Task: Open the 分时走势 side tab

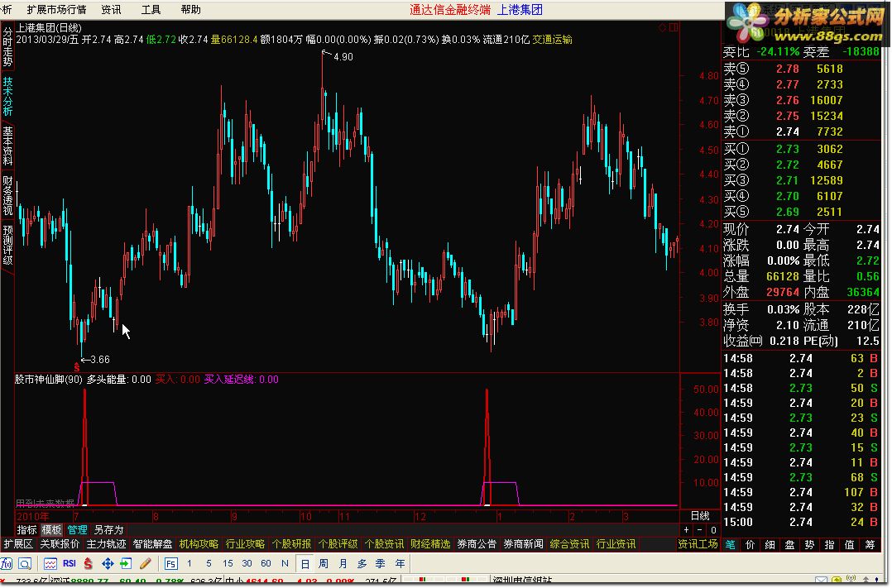Action: pos(7,46)
